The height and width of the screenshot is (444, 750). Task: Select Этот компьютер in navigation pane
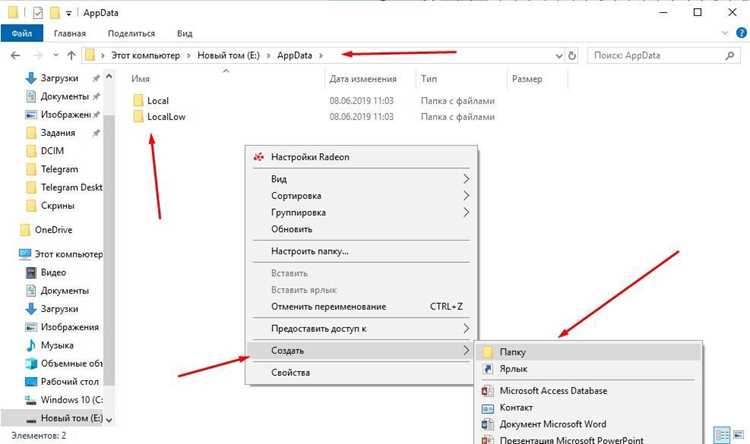click(x=68, y=254)
